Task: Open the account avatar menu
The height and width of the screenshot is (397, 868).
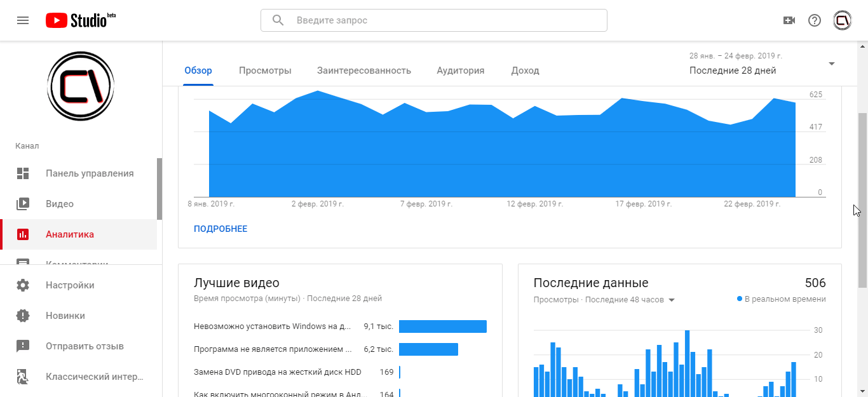Action: pos(843,20)
